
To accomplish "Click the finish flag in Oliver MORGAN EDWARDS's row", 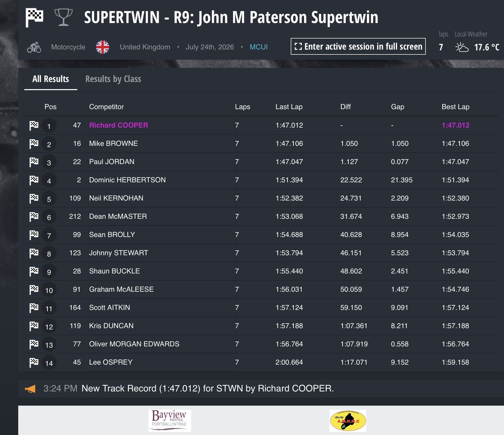I will click(34, 344).
